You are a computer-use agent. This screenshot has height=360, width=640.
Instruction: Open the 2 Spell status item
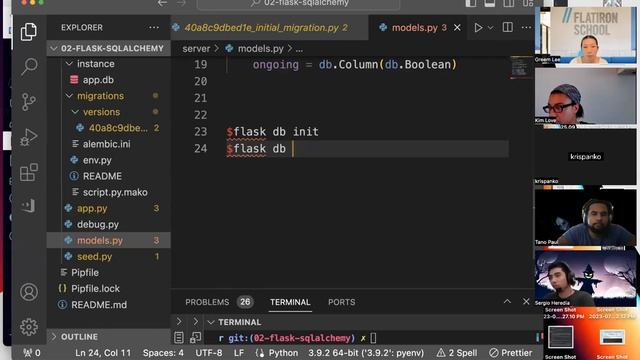pos(457,353)
